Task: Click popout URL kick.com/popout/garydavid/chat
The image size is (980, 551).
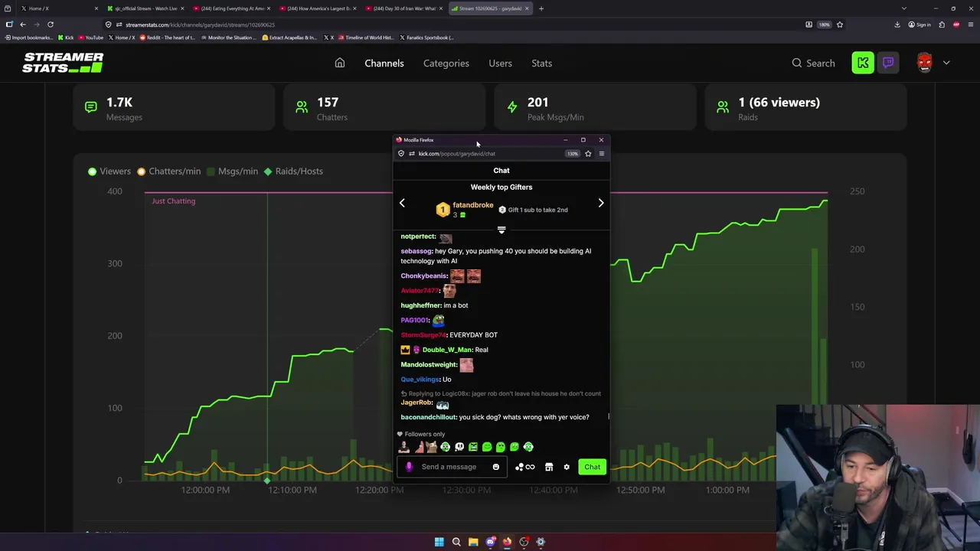Action: 457,154
